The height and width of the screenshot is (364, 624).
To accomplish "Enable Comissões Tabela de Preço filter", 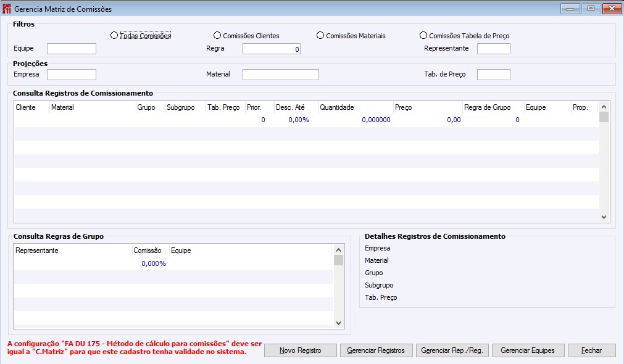I will [x=423, y=36].
